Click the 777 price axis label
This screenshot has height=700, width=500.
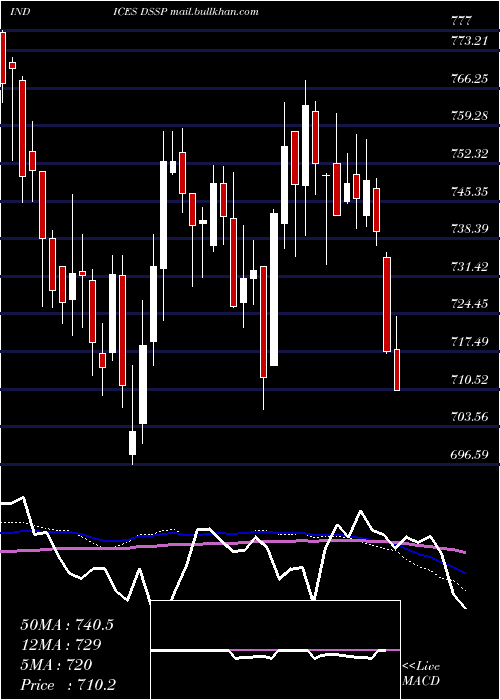click(x=461, y=21)
